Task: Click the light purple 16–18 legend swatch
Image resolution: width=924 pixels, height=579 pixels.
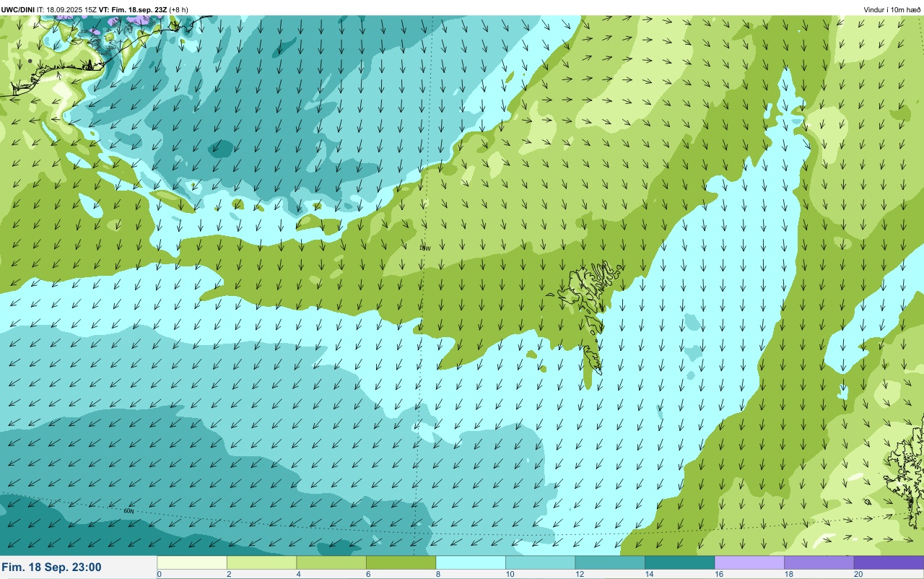Action: pos(749,562)
